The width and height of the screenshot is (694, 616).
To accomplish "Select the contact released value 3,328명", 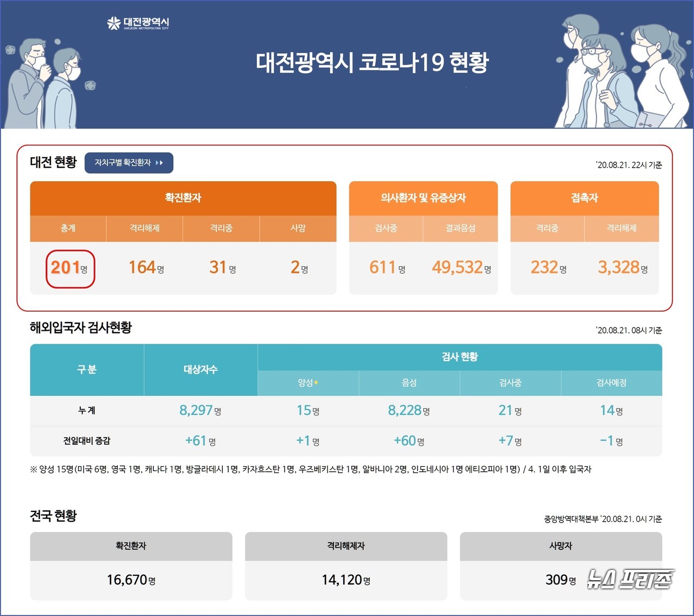I will pos(623,268).
